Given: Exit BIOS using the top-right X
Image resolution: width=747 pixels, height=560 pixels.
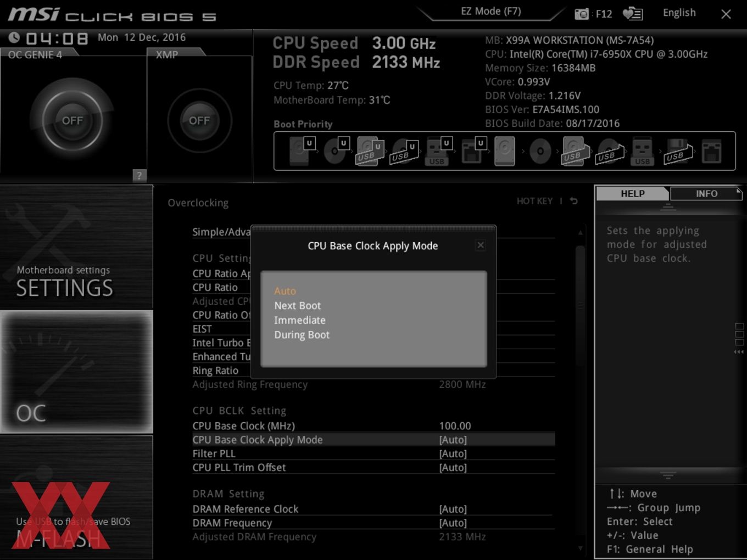Looking at the screenshot, I should click(726, 14).
